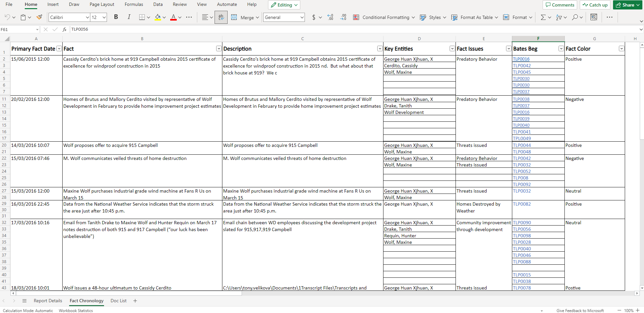Click the formula bar input
This screenshot has height=313, width=644.
pyautogui.click(x=354, y=29)
